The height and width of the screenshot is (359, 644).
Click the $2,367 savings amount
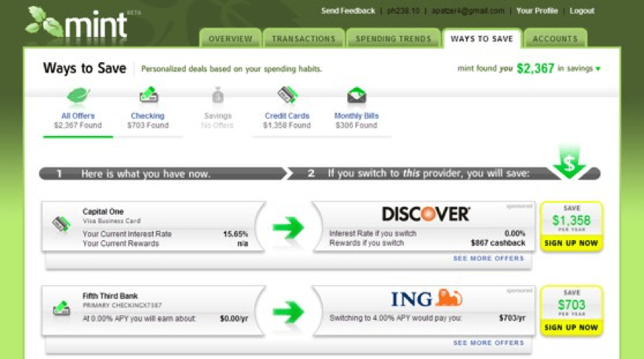(535, 69)
